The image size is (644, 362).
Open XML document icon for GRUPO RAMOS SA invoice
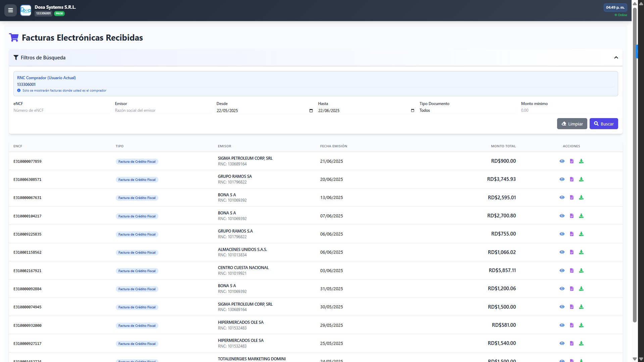pyautogui.click(x=572, y=179)
